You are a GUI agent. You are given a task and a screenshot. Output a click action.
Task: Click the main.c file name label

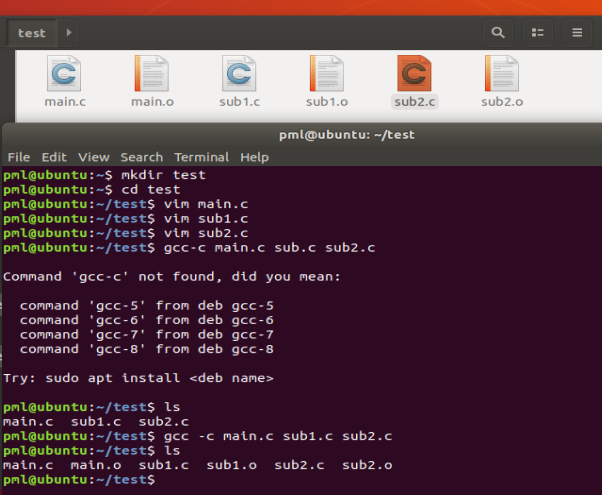pos(65,102)
